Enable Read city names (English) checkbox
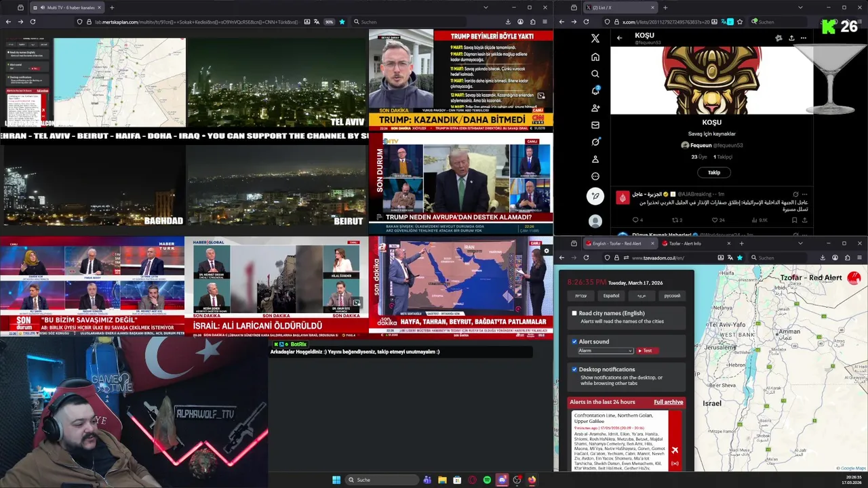Viewport: 868px width, 488px height. [x=574, y=313]
